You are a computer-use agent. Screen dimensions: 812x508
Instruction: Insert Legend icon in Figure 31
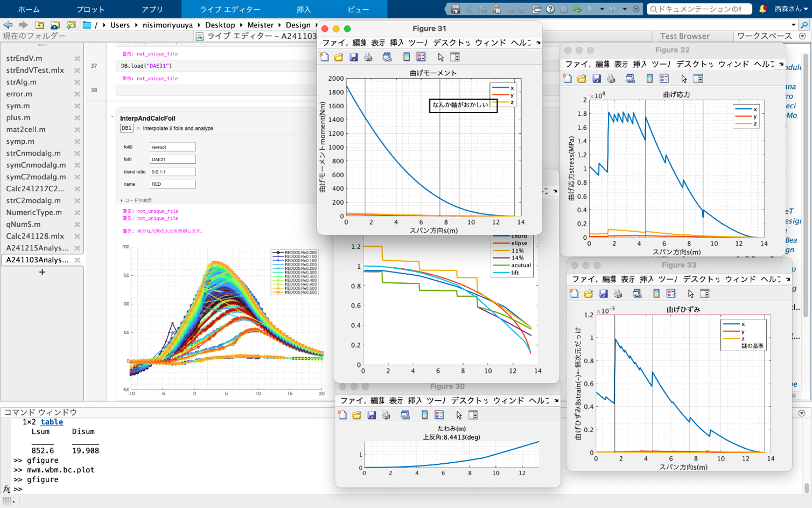(x=421, y=57)
